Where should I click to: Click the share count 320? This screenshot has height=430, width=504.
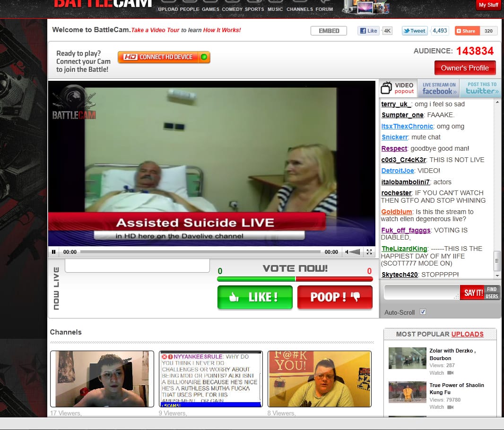pos(488,31)
